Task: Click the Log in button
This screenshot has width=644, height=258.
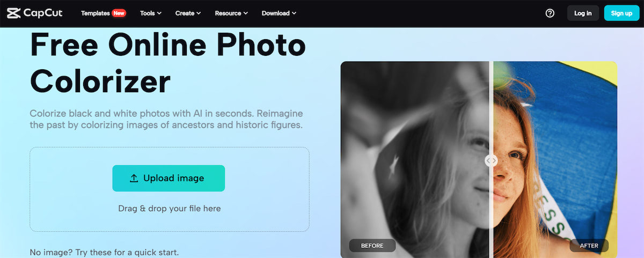Action: pos(583,13)
